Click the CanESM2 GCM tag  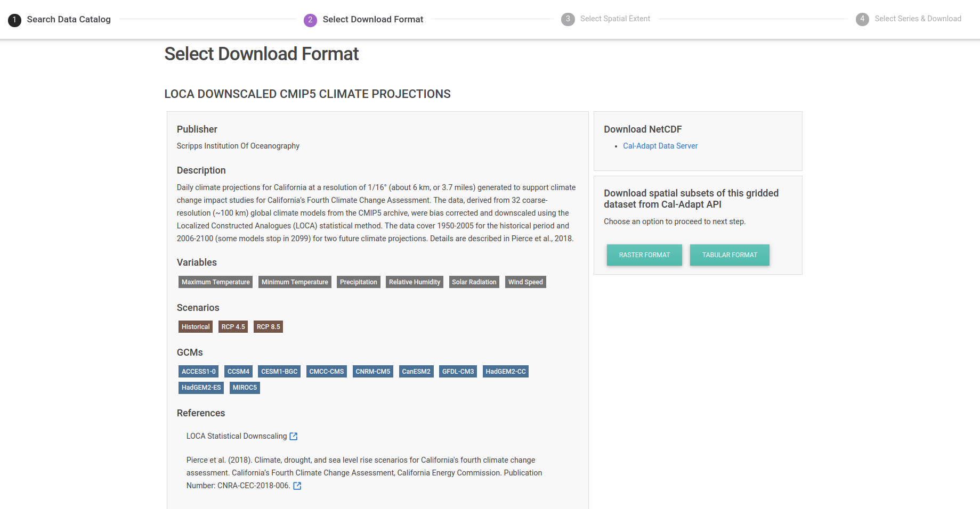click(x=416, y=372)
